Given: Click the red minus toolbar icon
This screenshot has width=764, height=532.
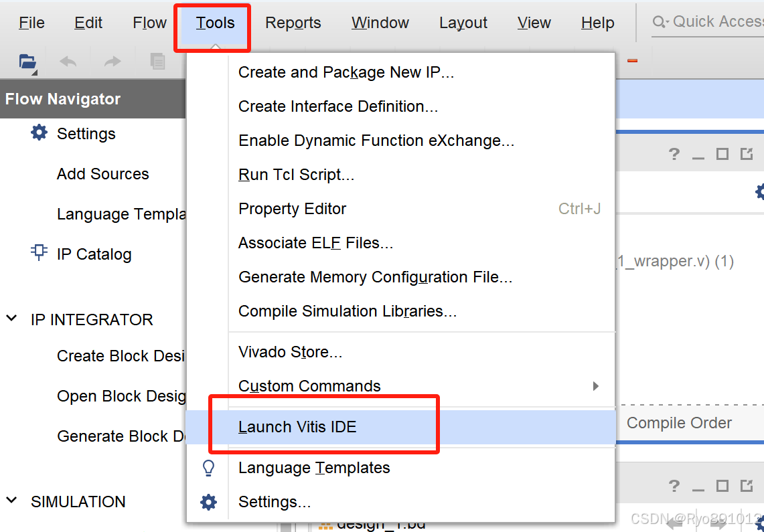Looking at the screenshot, I should click(633, 60).
